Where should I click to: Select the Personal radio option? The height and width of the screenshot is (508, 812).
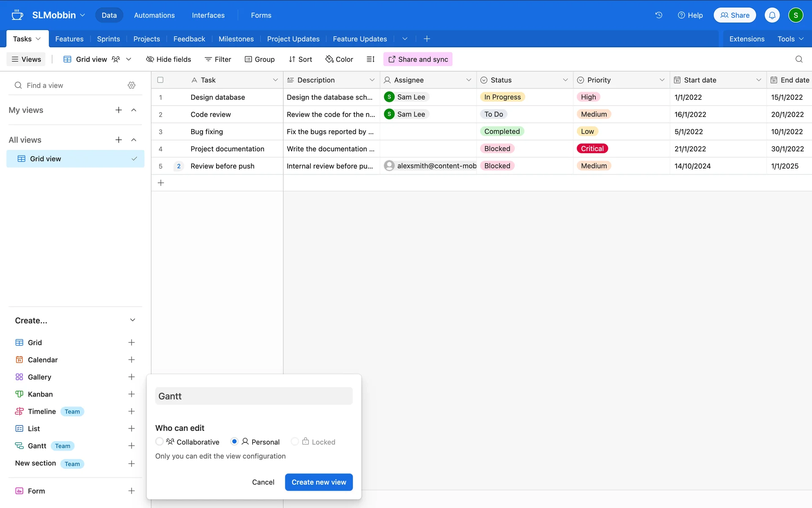[x=234, y=442]
